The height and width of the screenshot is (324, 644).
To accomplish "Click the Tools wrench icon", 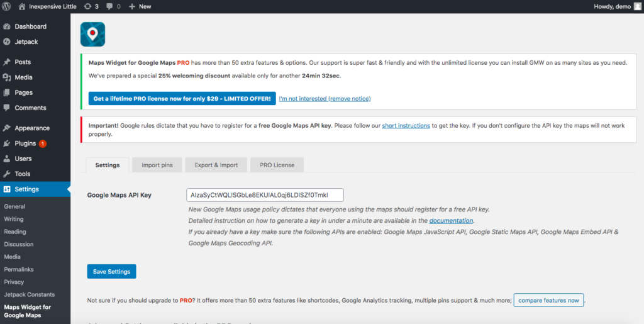I will click(x=6, y=174).
